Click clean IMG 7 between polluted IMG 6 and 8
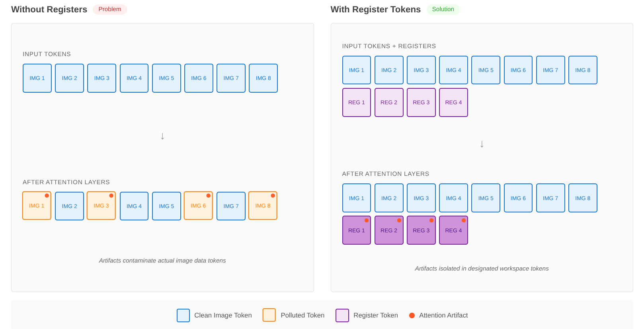 (231, 206)
